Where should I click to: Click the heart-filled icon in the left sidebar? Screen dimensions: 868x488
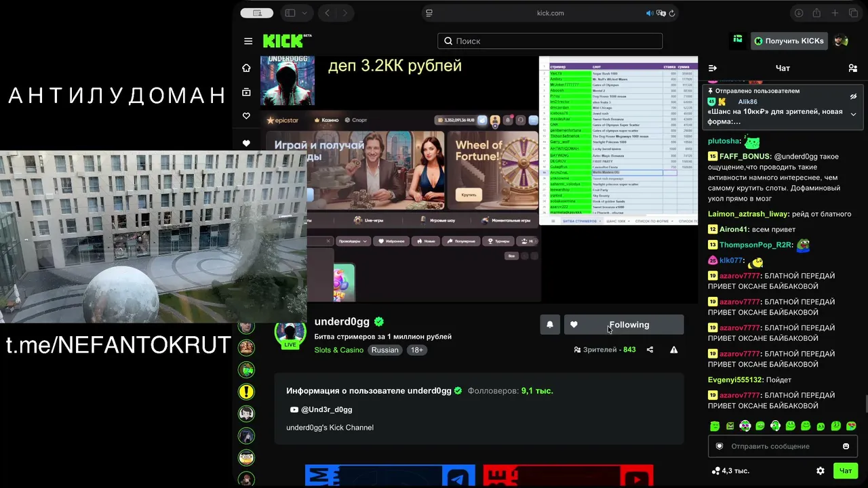246,143
